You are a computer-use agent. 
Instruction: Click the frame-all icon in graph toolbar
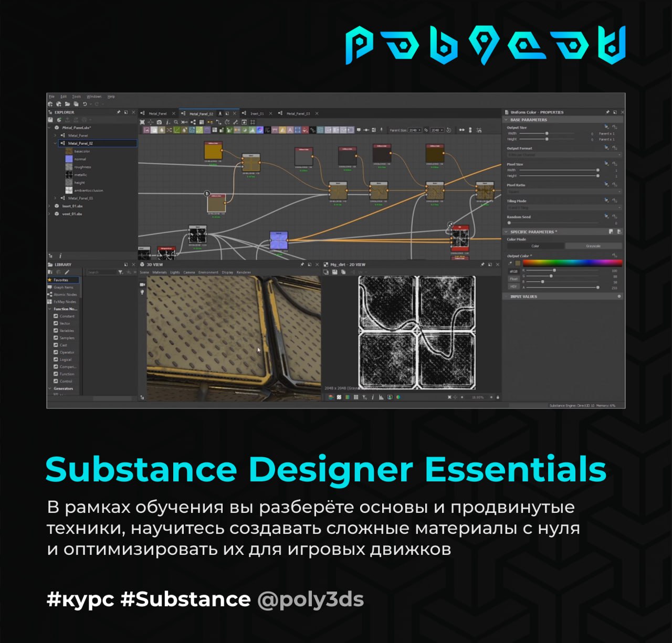[x=142, y=122]
